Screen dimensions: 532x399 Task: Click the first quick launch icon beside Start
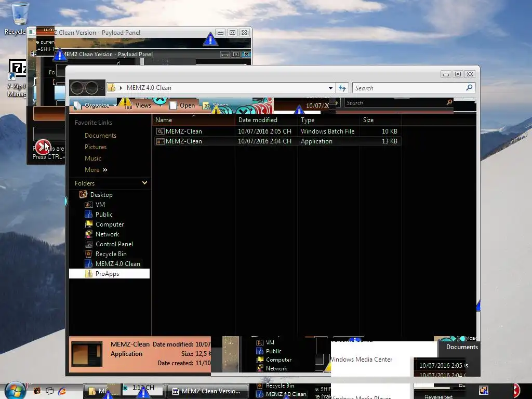pyautogui.click(x=37, y=391)
